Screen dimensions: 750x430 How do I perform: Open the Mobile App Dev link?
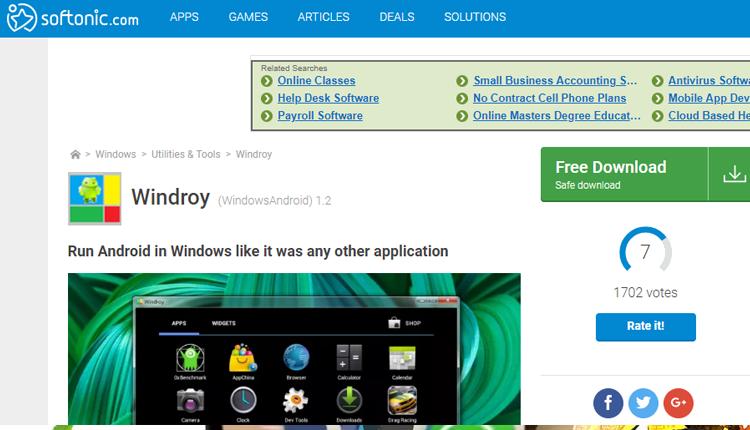709,99
